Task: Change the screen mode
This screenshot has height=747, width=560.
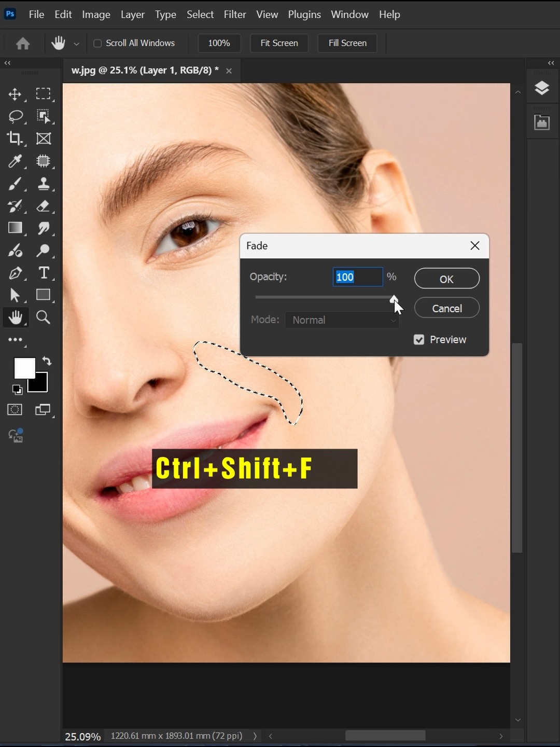Action: [43, 410]
